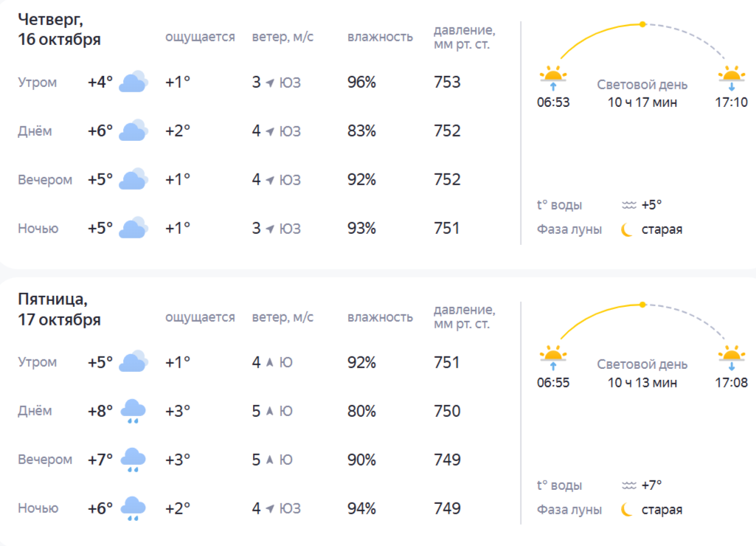Click Friday evening south wind arrow
Screen dimensions: 756x546
[270, 460]
